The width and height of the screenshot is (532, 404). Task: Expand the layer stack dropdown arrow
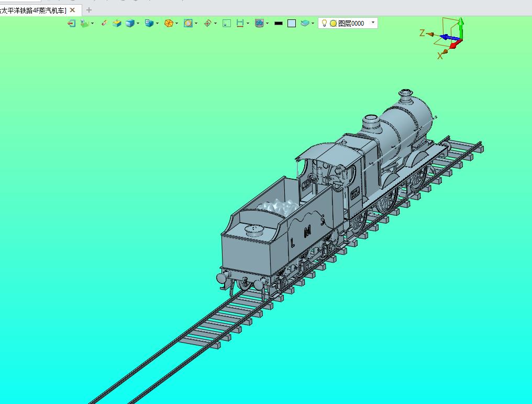(x=313, y=23)
